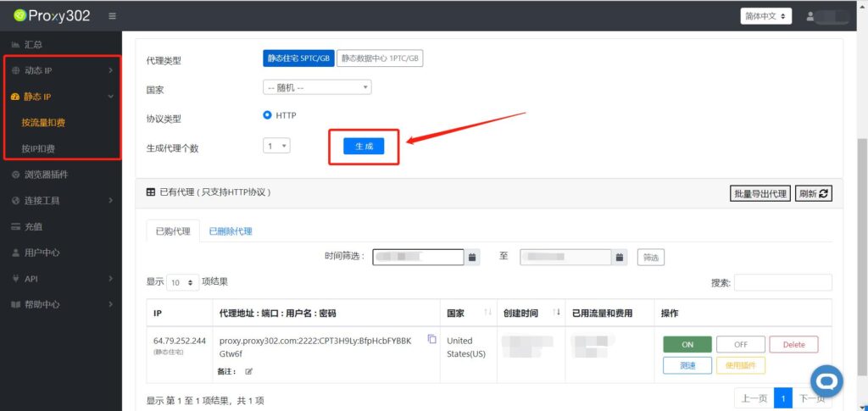The width and height of the screenshot is (868, 411).
Task: Switch the proxy OFF
Action: pyautogui.click(x=741, y=344)
